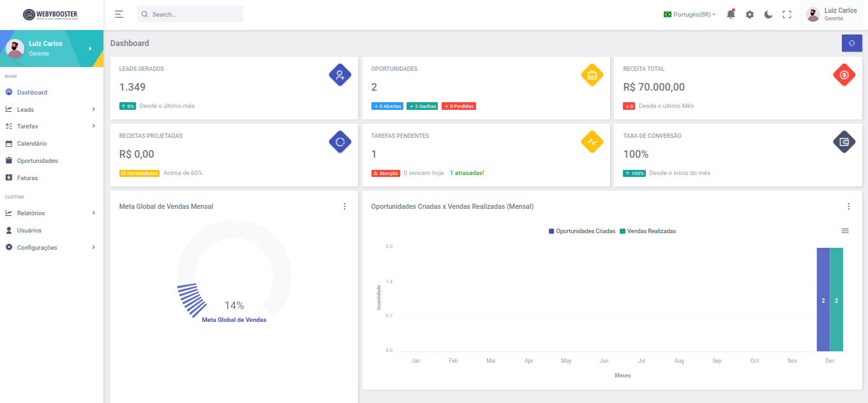Open the Português(BR) language dropdown
Screen dimensions: 868x403
690,14
